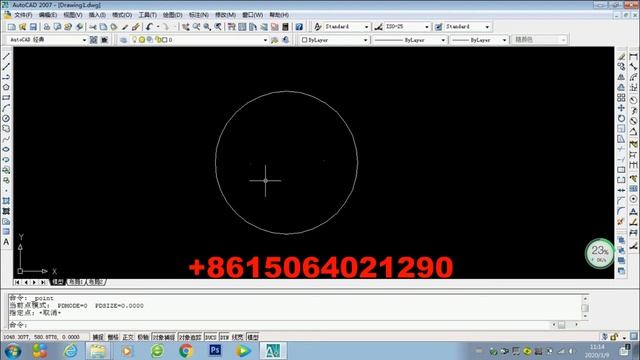Click the Cut scissors icon
Image resolution: width=640 pixels, height=360 pixels.
tap(93, 27)
